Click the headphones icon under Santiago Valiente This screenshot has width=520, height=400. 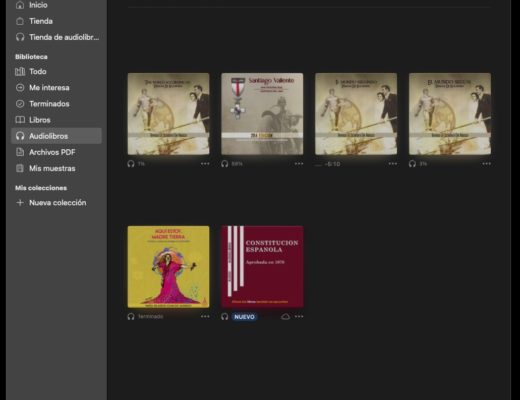point(225,164)
